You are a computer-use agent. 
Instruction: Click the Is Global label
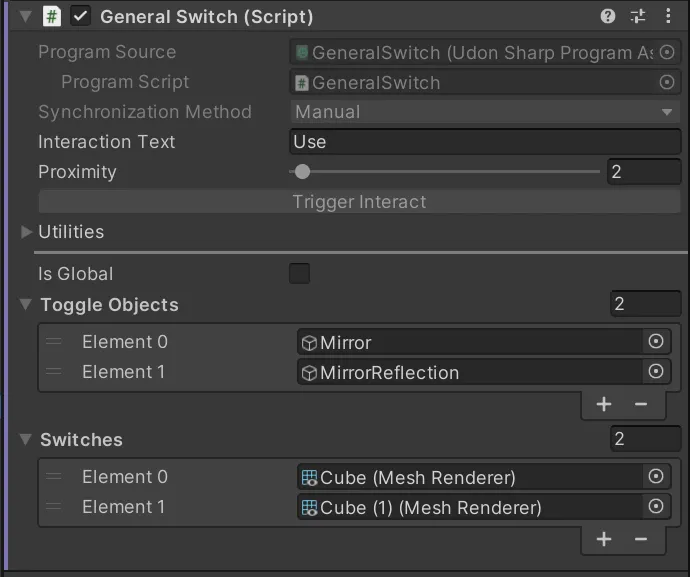(x=76, y=274)
